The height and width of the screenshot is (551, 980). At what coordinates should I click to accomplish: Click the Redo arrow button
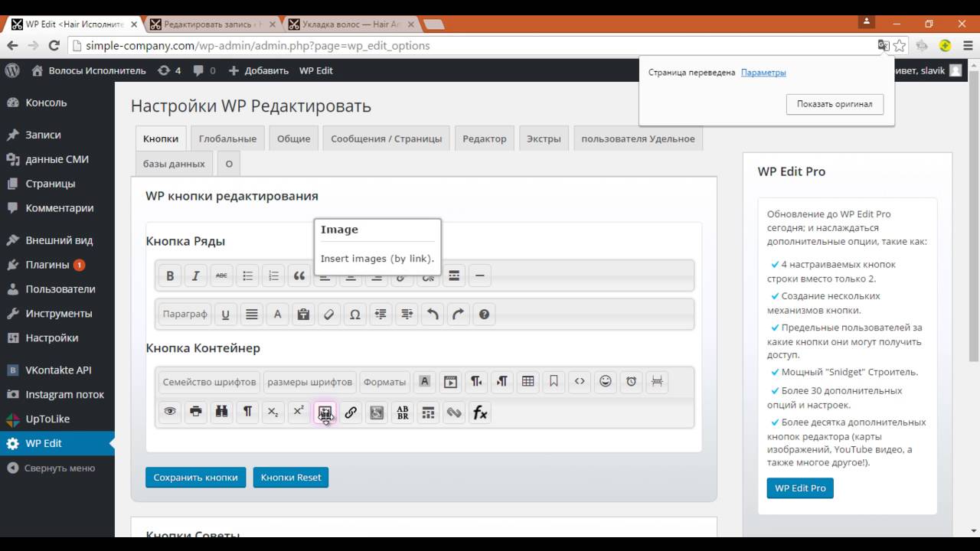pos(458,315)
